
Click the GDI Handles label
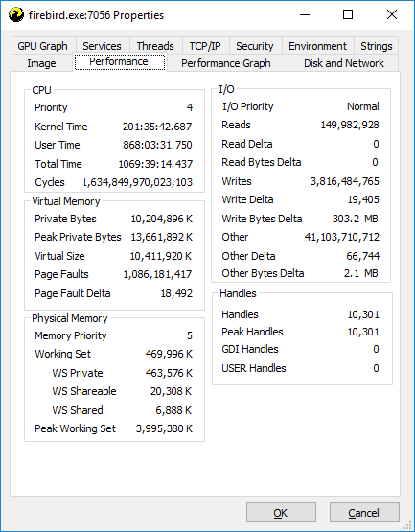click(x=250, y=349)
